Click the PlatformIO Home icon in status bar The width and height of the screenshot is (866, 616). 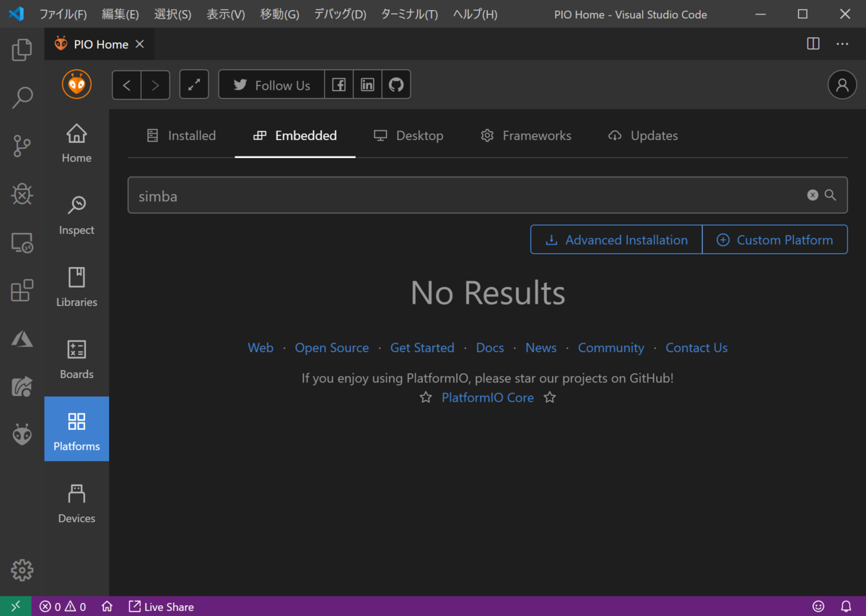107,607
